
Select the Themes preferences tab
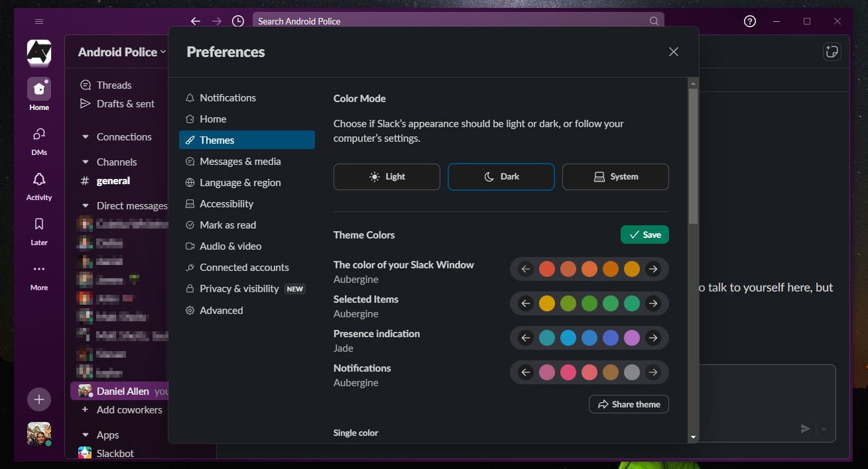[x=247, y=140]
